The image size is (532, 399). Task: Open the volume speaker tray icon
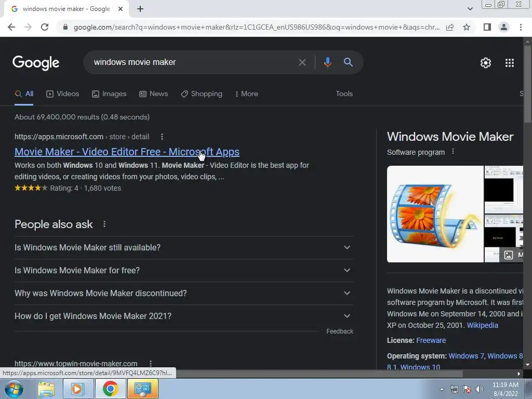480,389
